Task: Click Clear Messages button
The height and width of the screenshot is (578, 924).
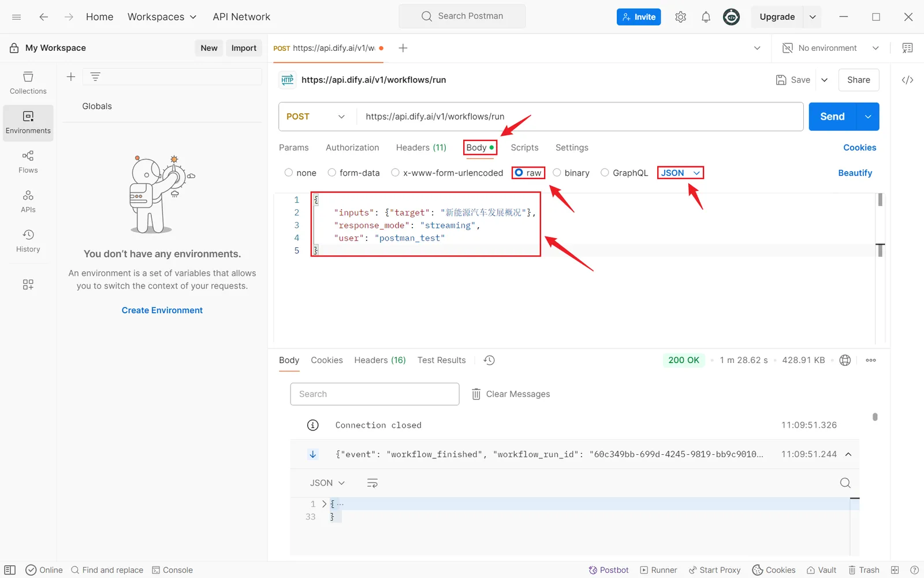Action: click(511, 394)
